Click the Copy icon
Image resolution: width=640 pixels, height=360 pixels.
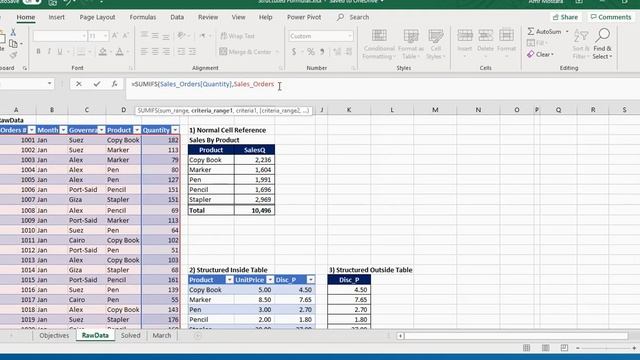coord(13,43)
